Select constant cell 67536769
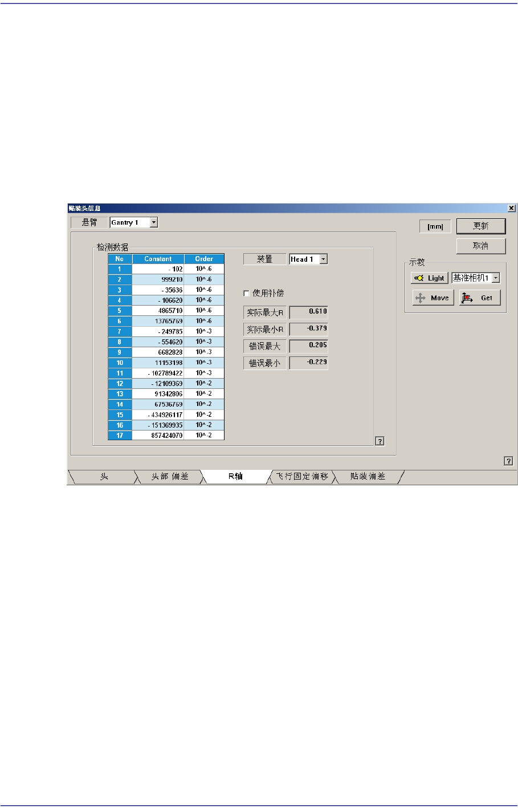This screenshot has width=518, height=812. point(158,404)
